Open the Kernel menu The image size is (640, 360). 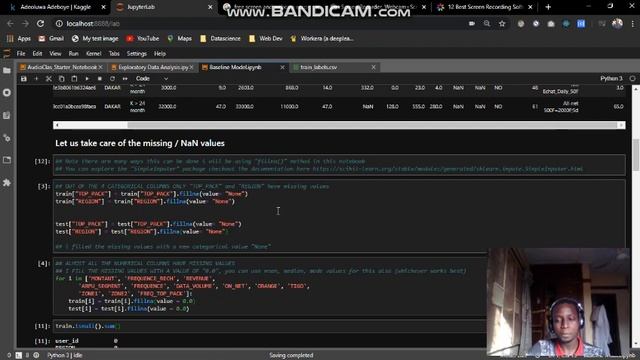pyautogui.click(x=93, y=53)
